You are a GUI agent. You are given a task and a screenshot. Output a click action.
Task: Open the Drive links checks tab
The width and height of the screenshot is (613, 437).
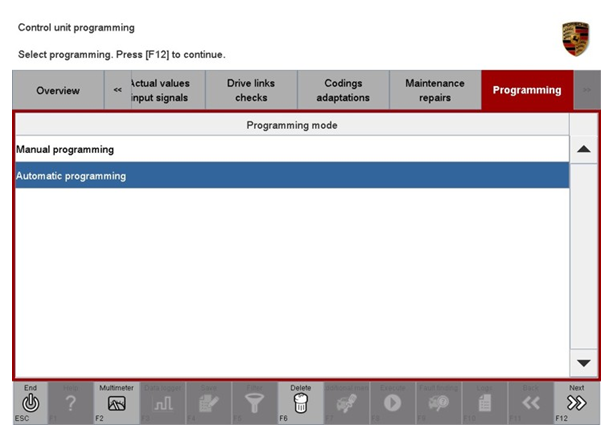coord(251,91)
